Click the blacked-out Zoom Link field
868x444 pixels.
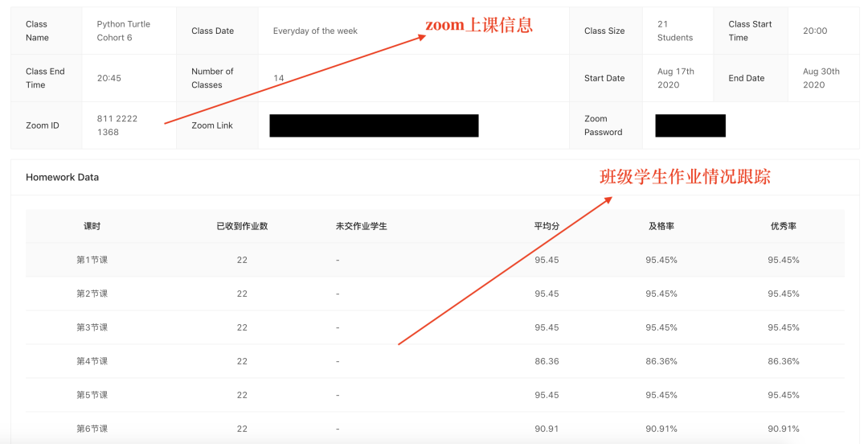(x=374, y=125)
